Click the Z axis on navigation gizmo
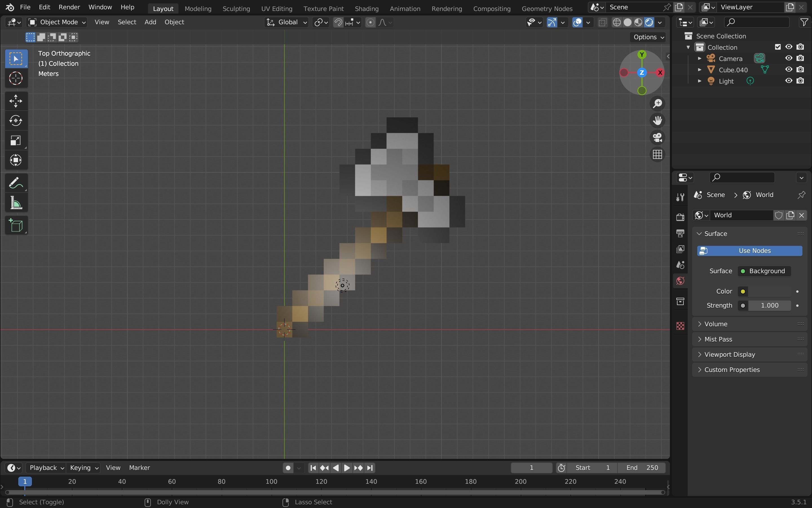The image size is (812, 508). point(641,73)
